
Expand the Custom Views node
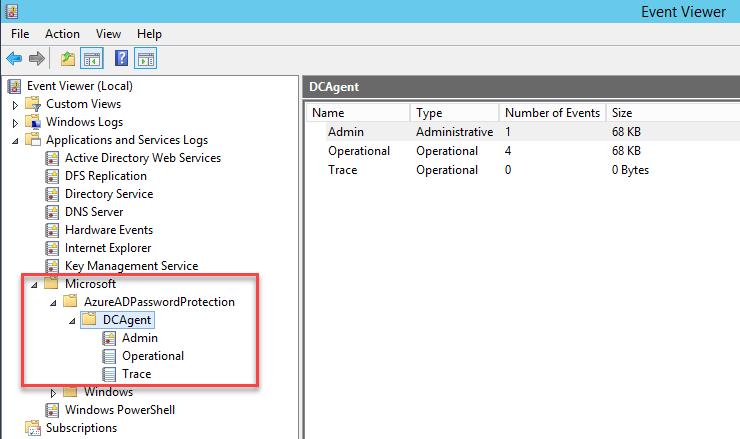pyautogui.click(x=15, y=105)
